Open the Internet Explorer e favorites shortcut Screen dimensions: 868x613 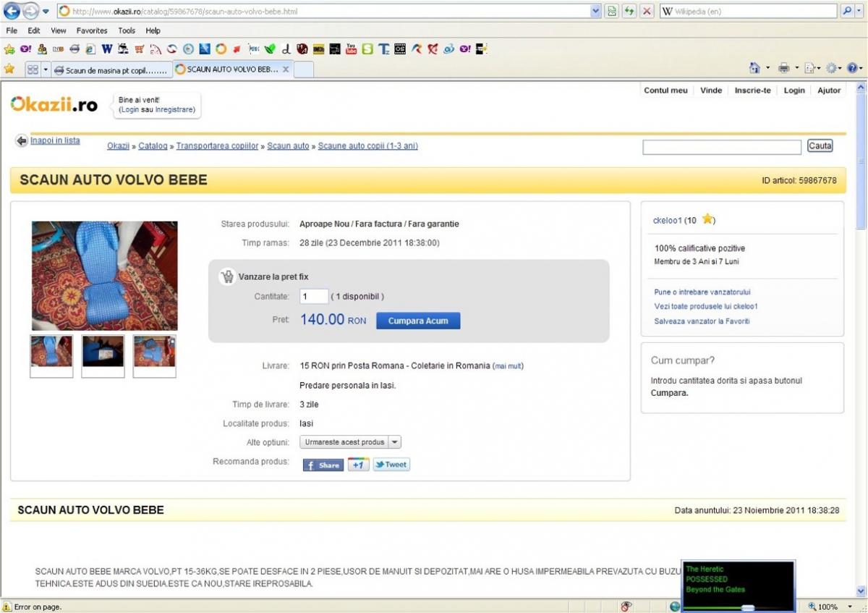pyautogui.click(x=90, y=49)
